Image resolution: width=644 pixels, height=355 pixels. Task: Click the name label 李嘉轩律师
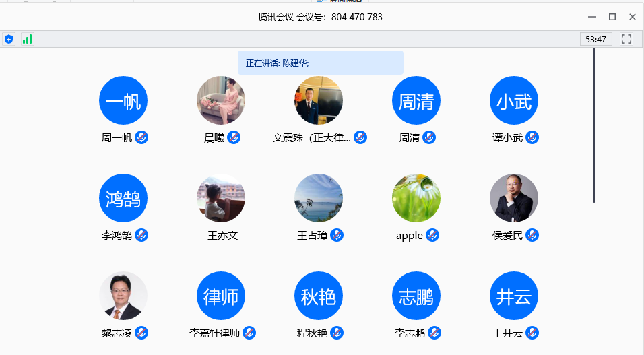tap(214, 333)
